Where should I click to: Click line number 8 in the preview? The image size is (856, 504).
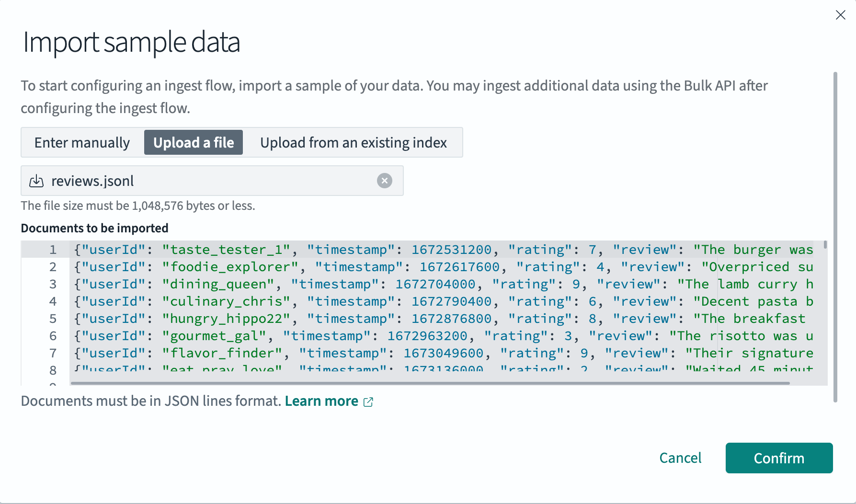coord(53,369)
